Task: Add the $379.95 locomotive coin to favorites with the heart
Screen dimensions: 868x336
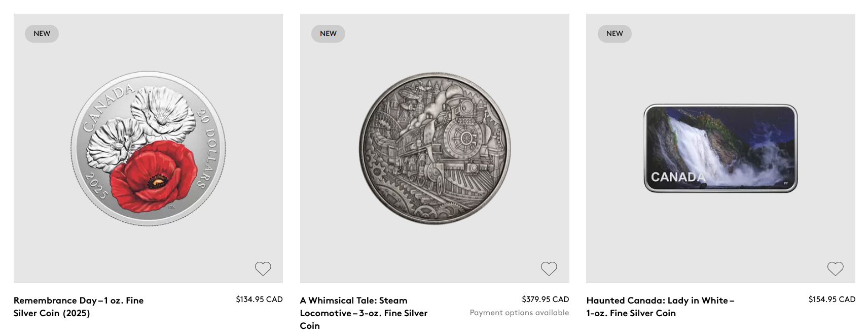Action: point(549,268)
